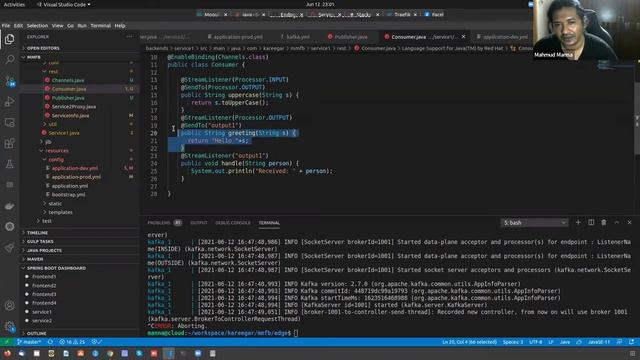Open the Run and Debug view
The width and height of the screenshot is (640, 360).
(9, 102)
